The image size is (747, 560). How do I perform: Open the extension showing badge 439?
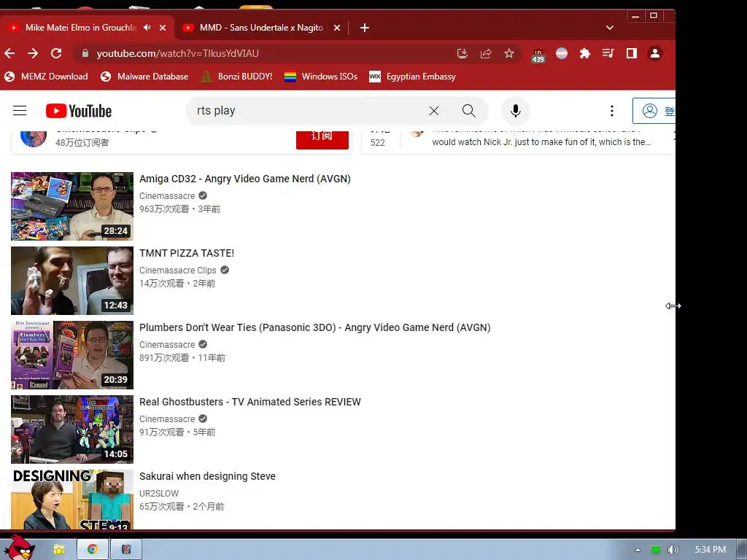pyautogui.click(x=538, y=55)
